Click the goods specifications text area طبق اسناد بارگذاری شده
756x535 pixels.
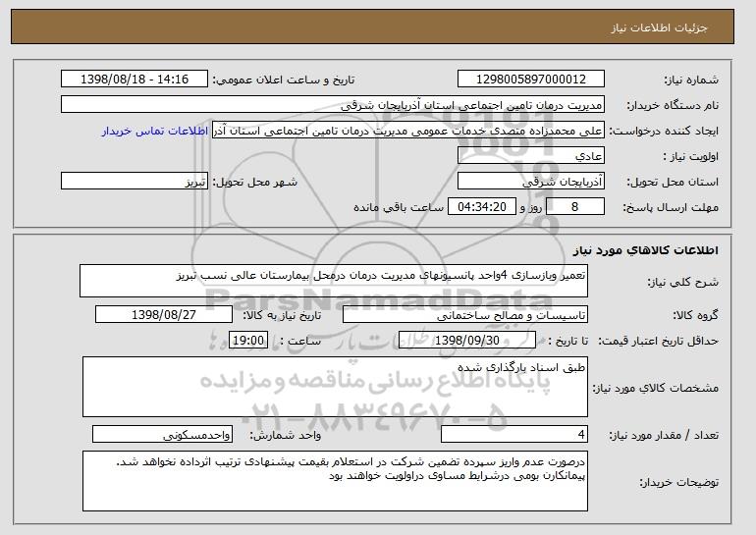pyautogui.click(x=335, y=387)
